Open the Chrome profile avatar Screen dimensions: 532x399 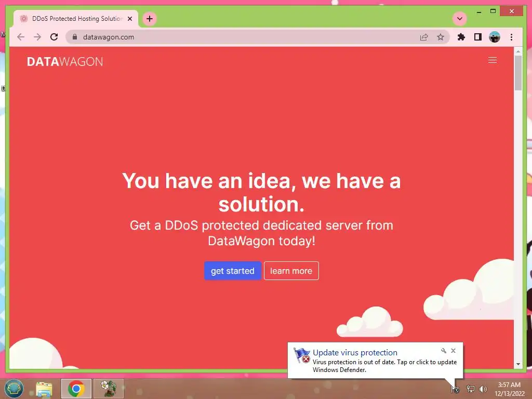[495, 37]
